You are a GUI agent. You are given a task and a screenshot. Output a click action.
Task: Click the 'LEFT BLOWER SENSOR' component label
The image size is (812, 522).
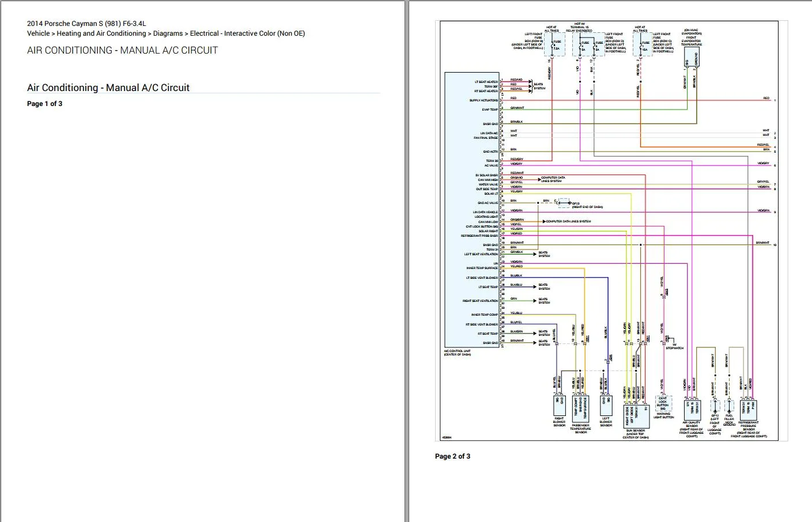point(606,422)
